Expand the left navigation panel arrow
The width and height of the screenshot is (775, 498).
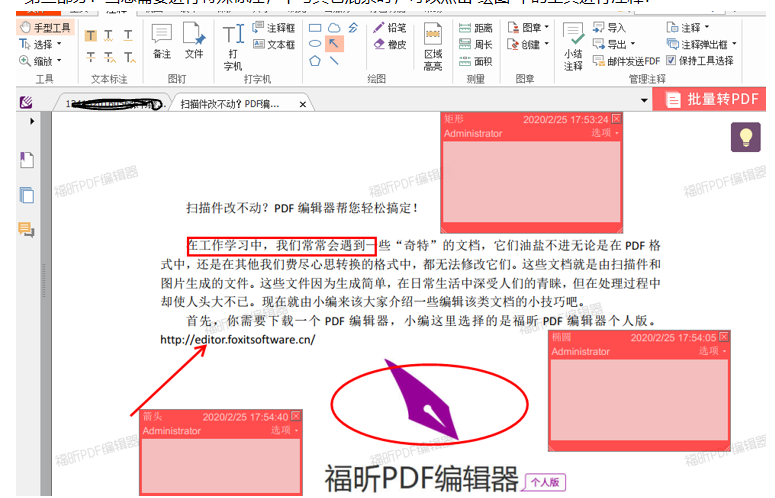pyautogui.click(x=32, y=121)
